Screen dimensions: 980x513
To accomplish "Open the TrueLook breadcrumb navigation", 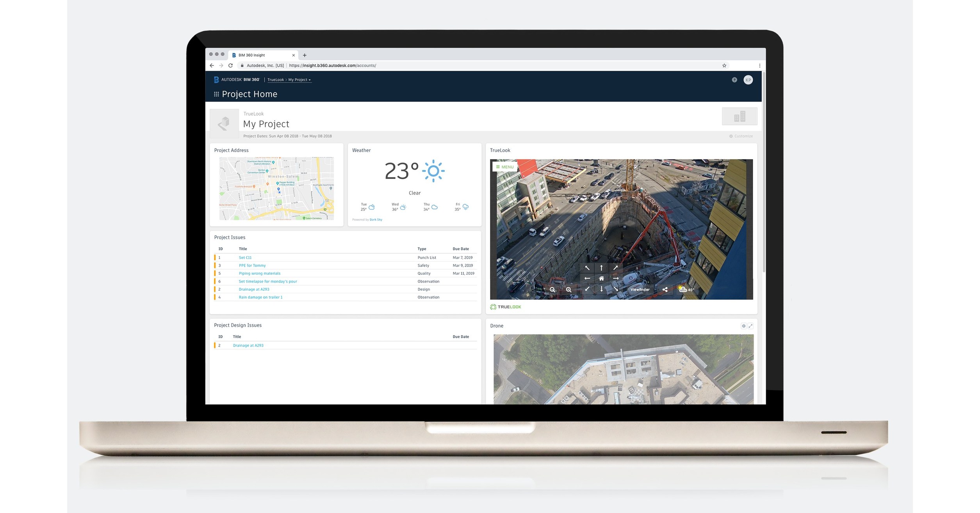I will (x=275, y=80).
